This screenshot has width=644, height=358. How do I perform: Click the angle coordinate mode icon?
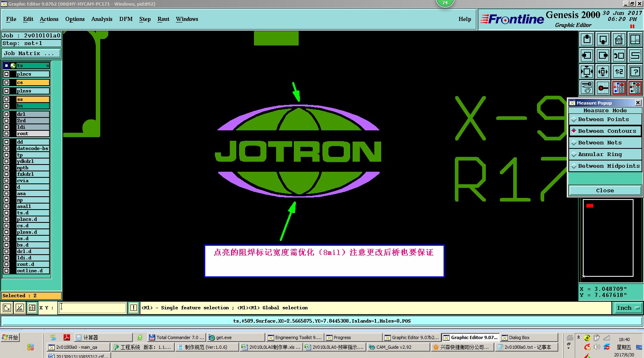(x=19, y=308)
